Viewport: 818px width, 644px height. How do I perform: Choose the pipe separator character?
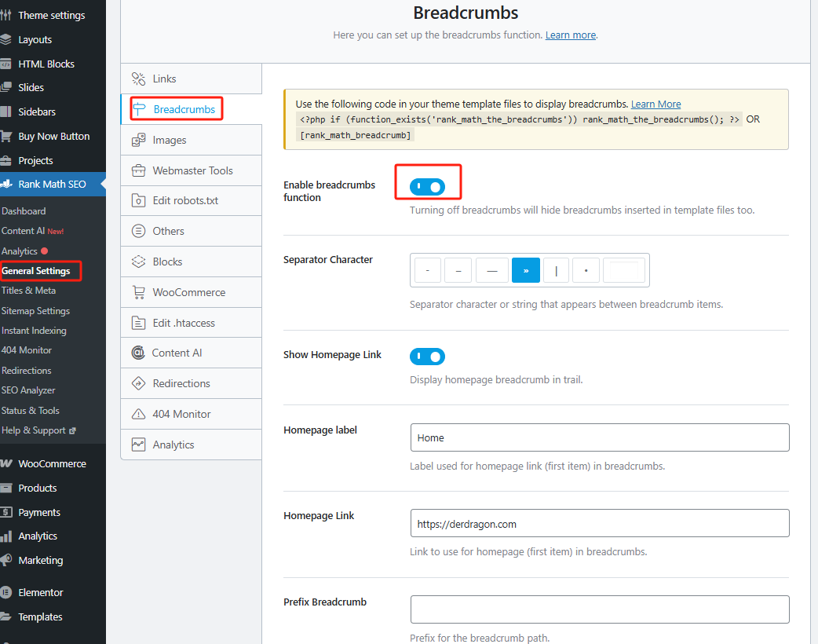(556, 269)
